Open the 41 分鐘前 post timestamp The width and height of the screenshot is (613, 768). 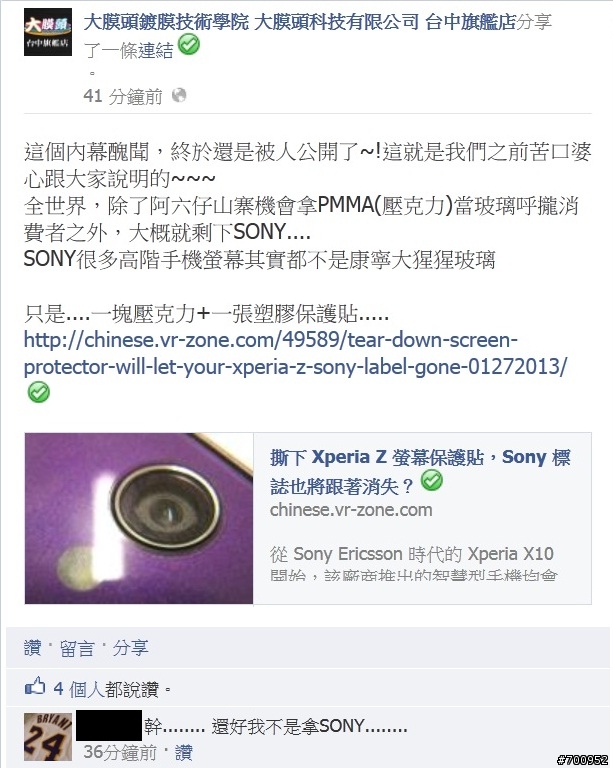point(123,96)
